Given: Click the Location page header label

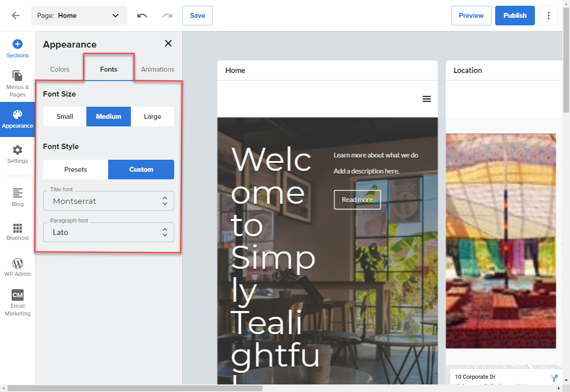Looking at the screenshot, I should (x=468, y=70).
